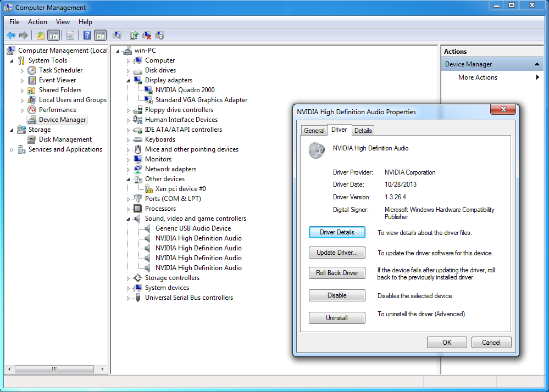
Task: Collapse the Other devices category
Action: tap(128, 180)
